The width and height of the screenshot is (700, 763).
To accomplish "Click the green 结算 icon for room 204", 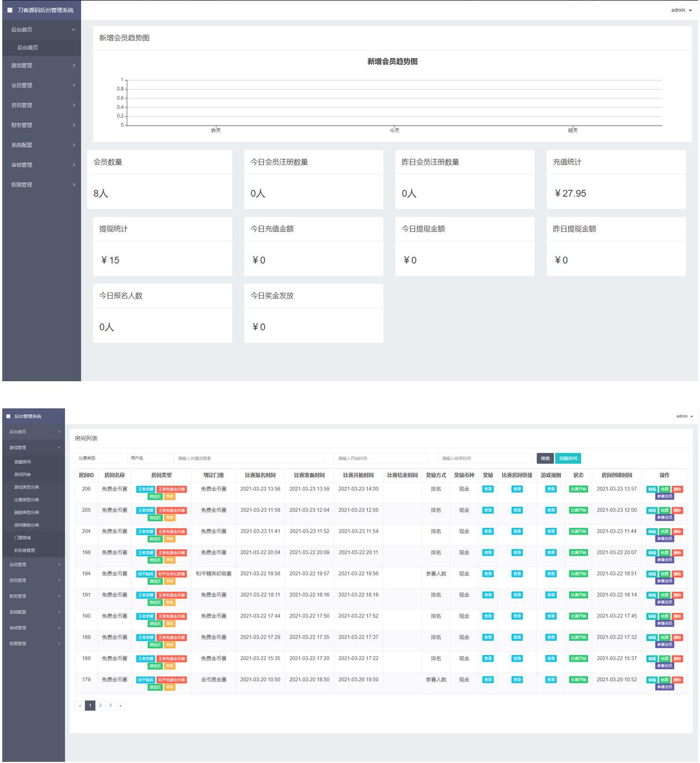I will (x=664, y=532).
